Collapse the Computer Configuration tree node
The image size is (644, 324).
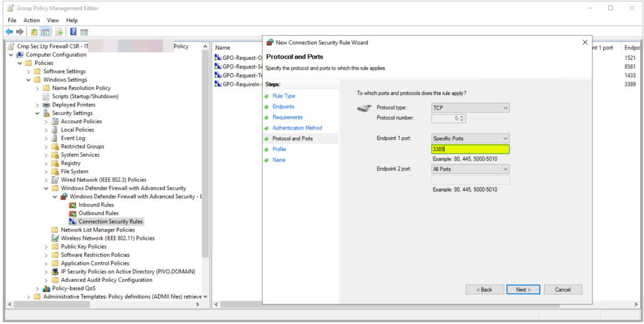[x=11, y=55]
